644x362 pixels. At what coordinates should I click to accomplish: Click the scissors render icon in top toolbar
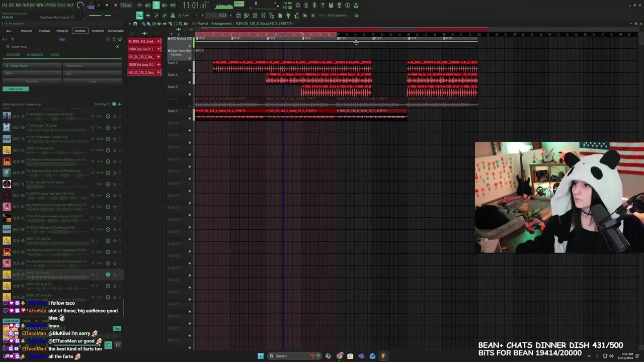[x=306, y=5]
